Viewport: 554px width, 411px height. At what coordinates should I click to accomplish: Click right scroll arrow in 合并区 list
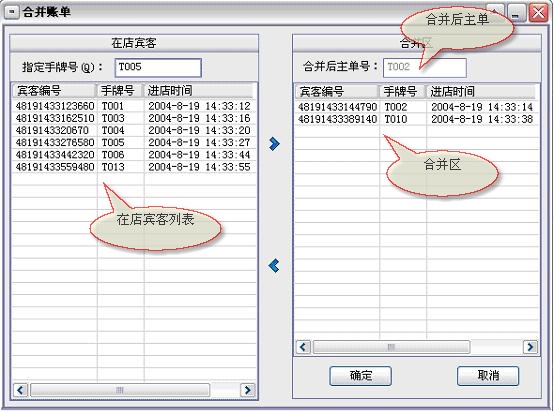coord(530,347)
